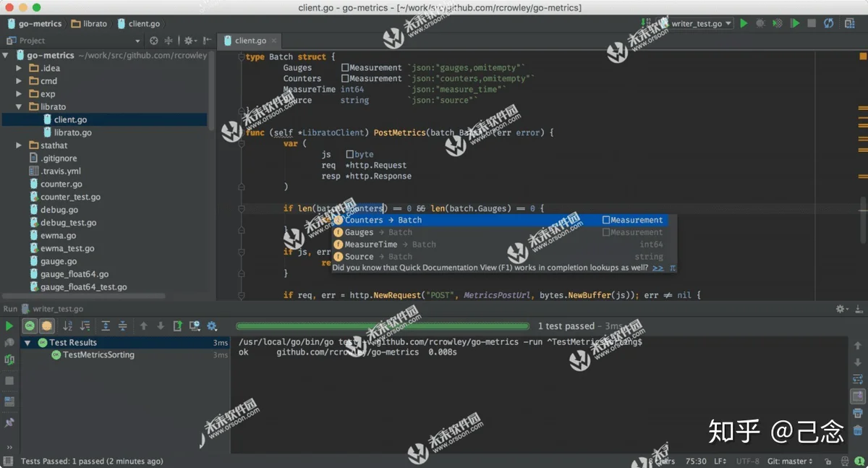
Task: Expand the stathat folder
Action: click(x=19, y=145)
